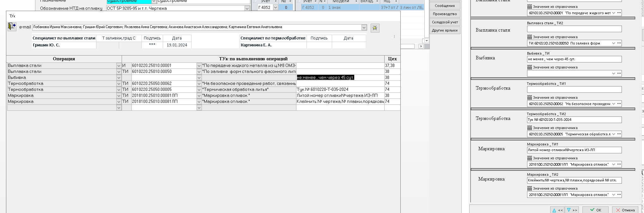
Task: Expand Обозначение НТД на отливку dropdown
Action: point(247,9)
